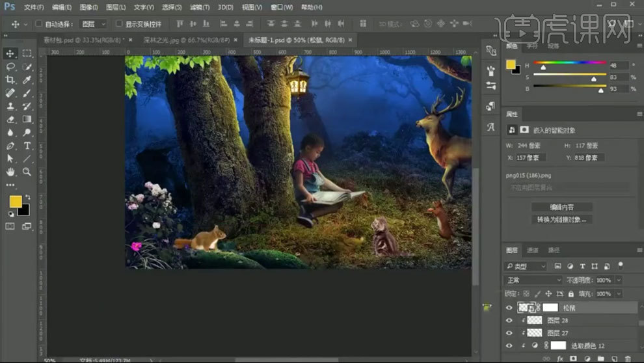The image size is (644, 363).
Task: Open the blend mode 正常 dropdown
Action: pos(533,280)
